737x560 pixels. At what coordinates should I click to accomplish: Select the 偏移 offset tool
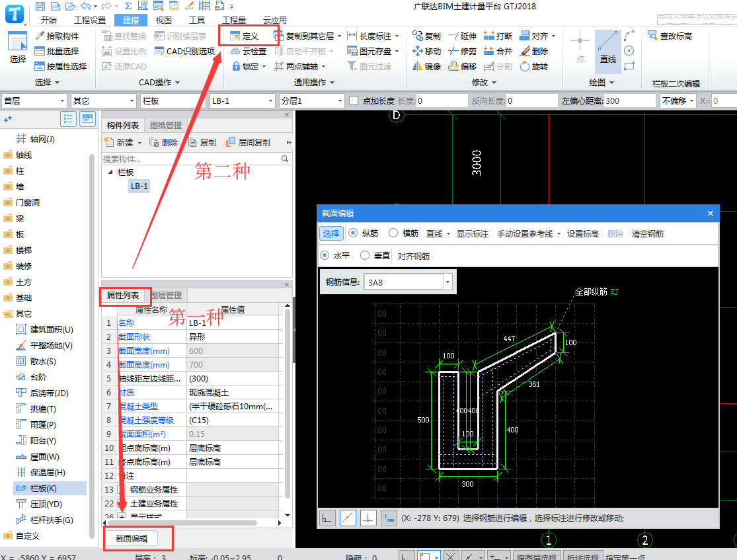463,66
